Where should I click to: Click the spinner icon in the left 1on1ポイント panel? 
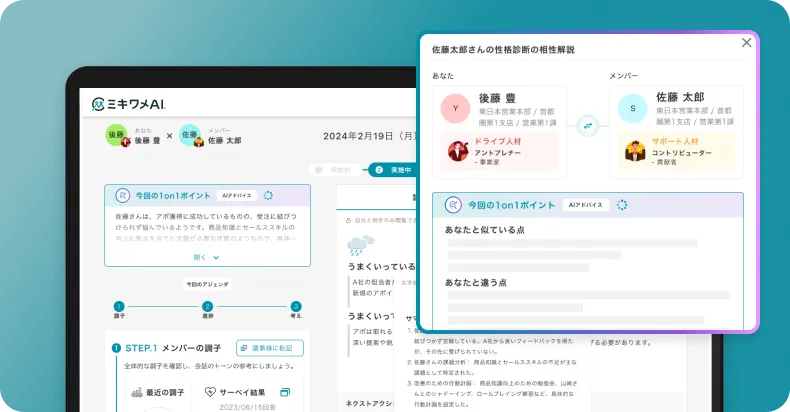(x=268, y=195)
